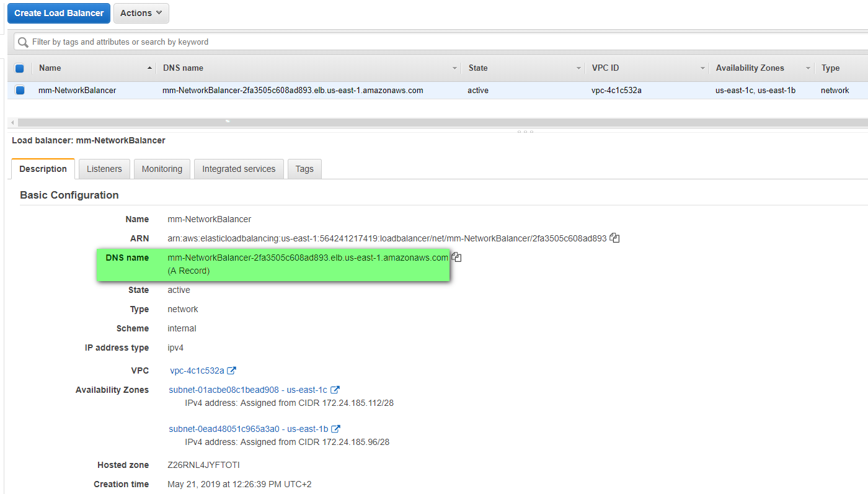Image resolution: width=868 pixels, height=494 pixels.
Task: Uncheck the mm-NetworkBalancer row checkbox
Action: click(x=20, y=91)
